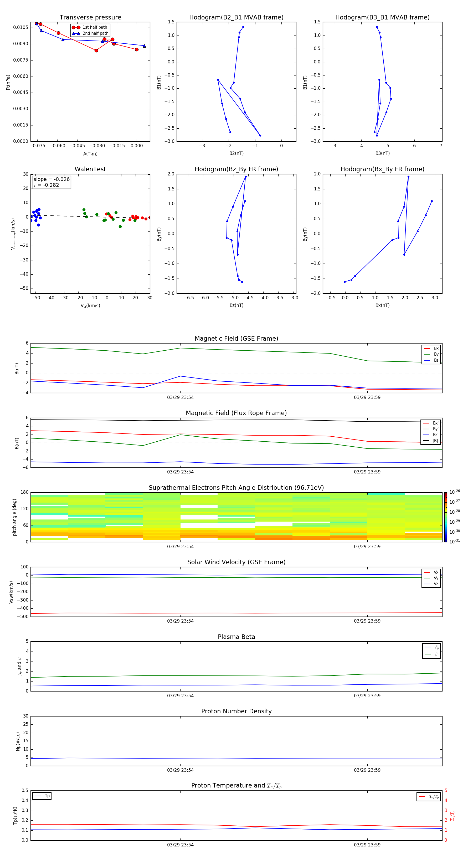Click 'B3(nT)' x-axis label

coord(382,153)
